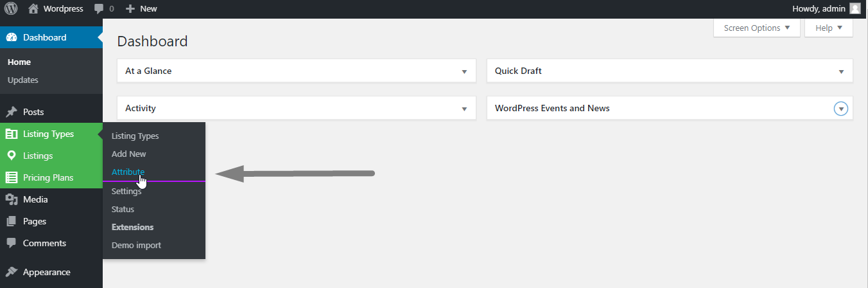Screen dimensions: 868x288
Task: Select Attribute in the Listing Types submenu
Action: pyautogui.click(x=128, y=172)
